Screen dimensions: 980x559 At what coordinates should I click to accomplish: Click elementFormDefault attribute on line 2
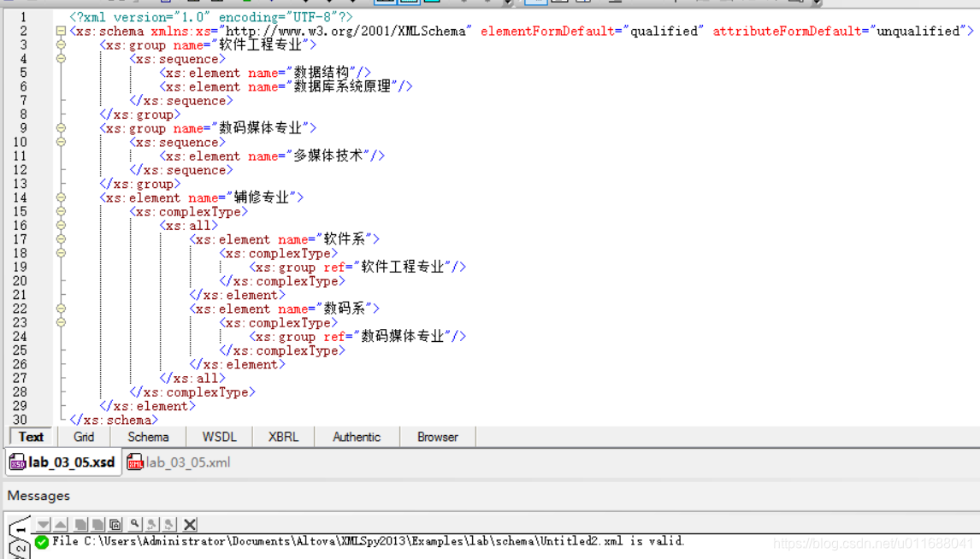[547, 31]
